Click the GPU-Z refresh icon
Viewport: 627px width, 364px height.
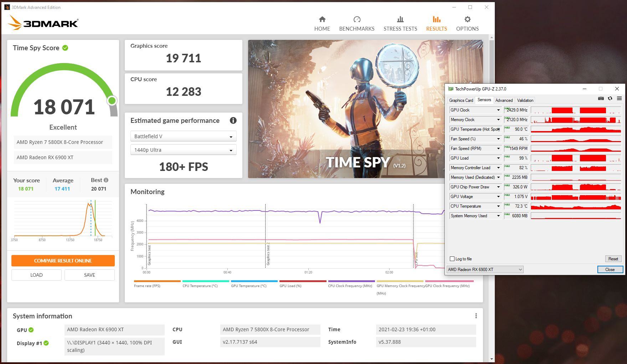[610, 99]
